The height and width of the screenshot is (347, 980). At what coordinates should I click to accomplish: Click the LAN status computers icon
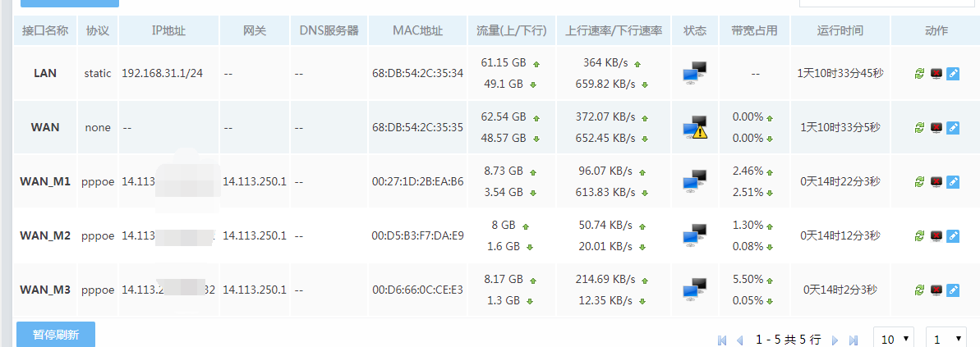click(x=694, y=73)
